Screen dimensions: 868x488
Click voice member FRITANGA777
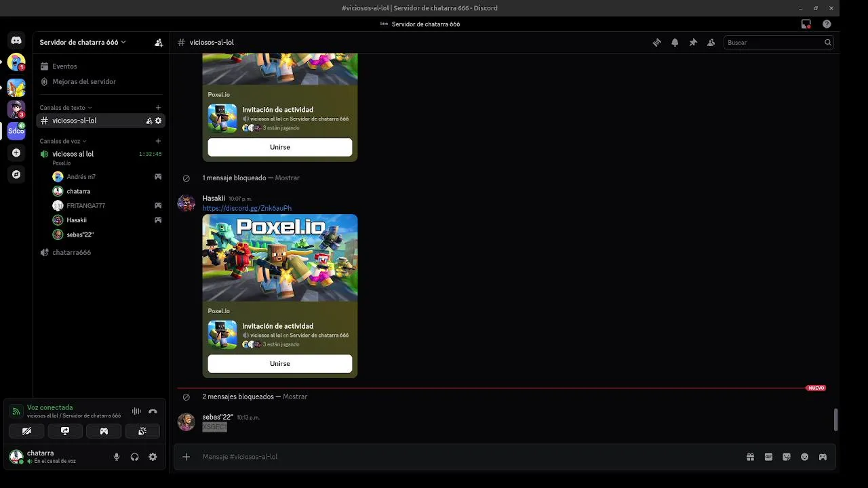107,205
